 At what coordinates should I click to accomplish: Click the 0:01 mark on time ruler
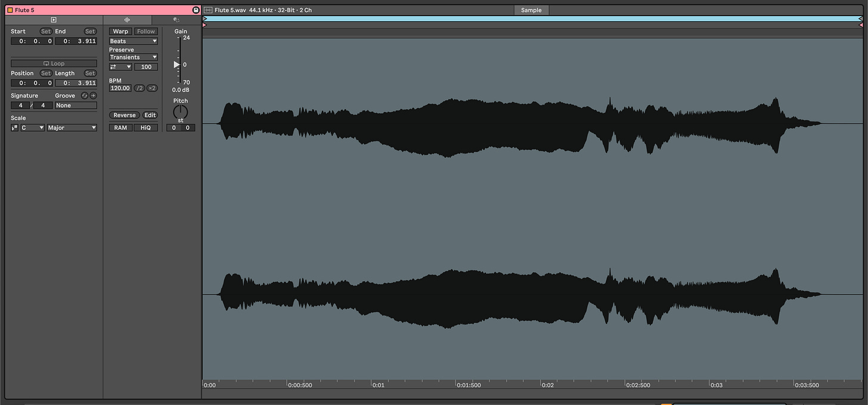point(379,385)
